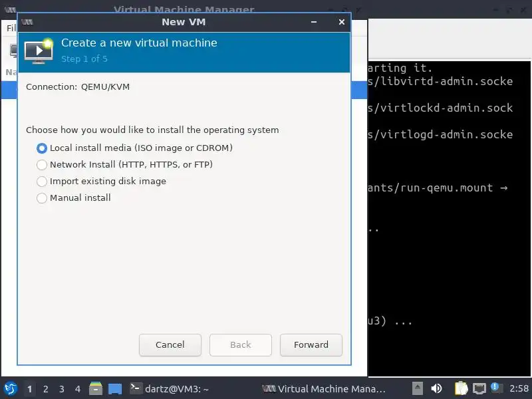Image resolution: width=532 pixels, height=399 pixels.
Task: Open the file manager taskbar icon
Action: [96, 388]
